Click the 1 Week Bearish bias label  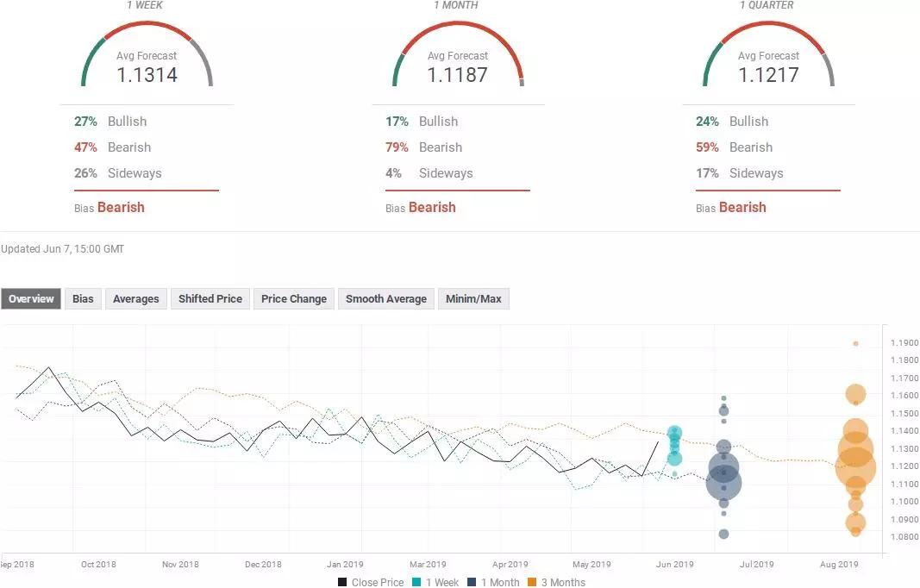[x=121, y=207]
